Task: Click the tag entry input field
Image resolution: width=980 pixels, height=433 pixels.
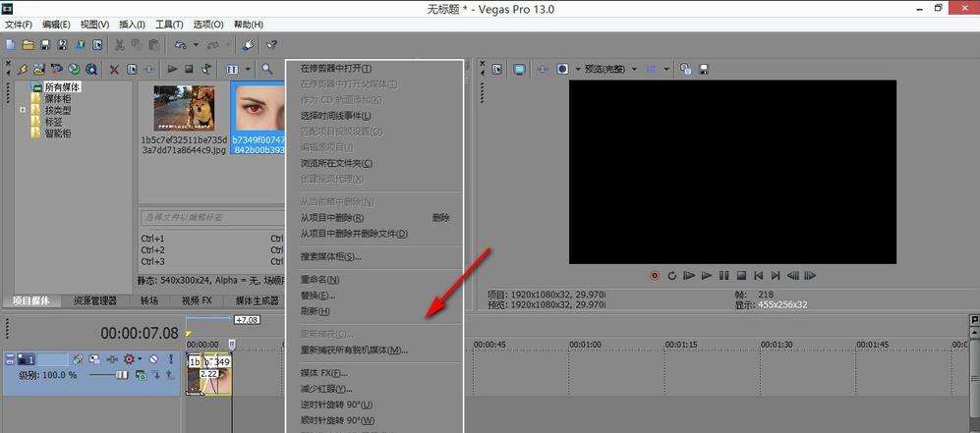Action: click(x=212, y=218)
